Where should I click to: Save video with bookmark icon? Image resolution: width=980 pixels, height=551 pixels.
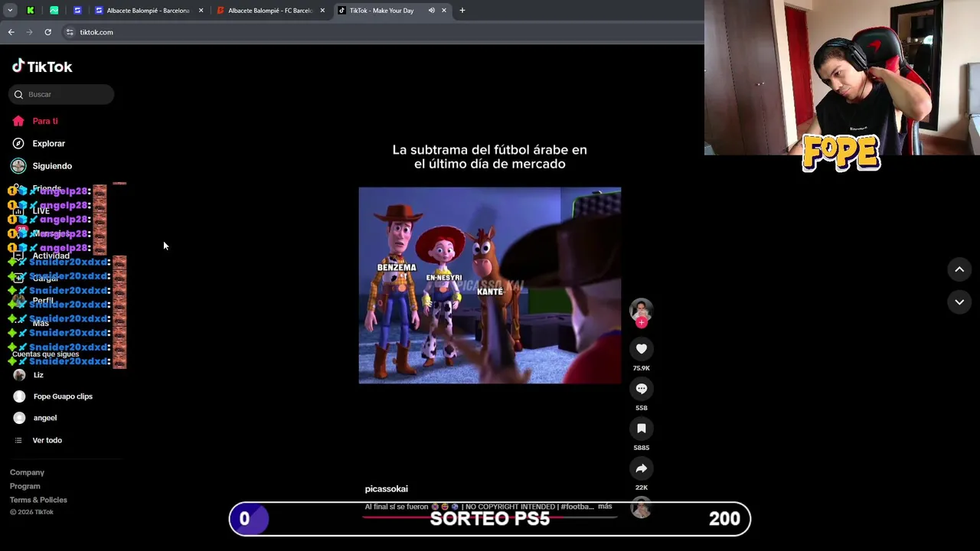click(x=642, y=429)
